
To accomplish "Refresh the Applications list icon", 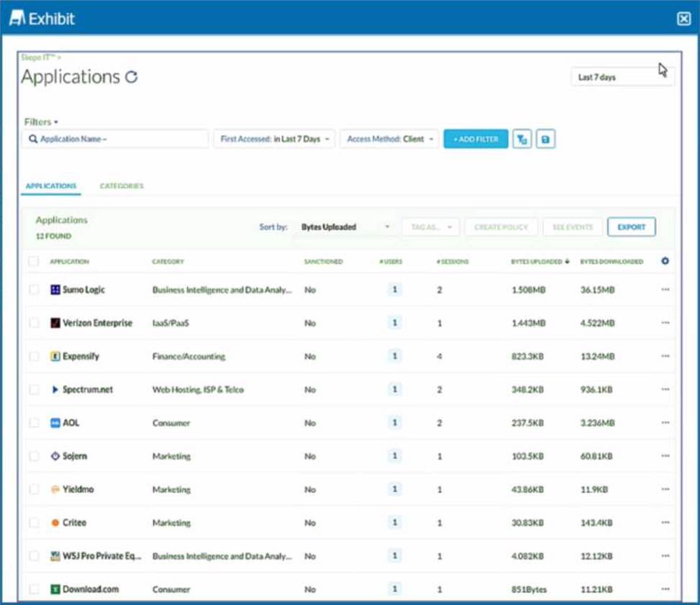I will 131,77.
